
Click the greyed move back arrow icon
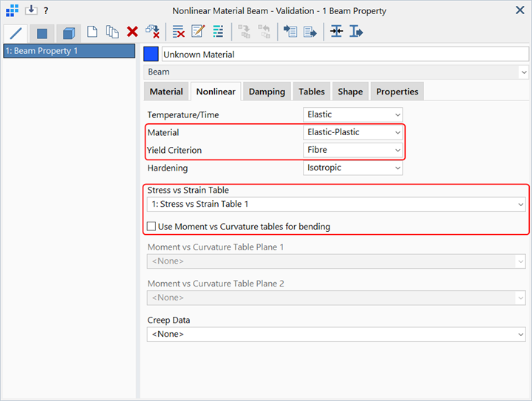click(x=264, y=32)
